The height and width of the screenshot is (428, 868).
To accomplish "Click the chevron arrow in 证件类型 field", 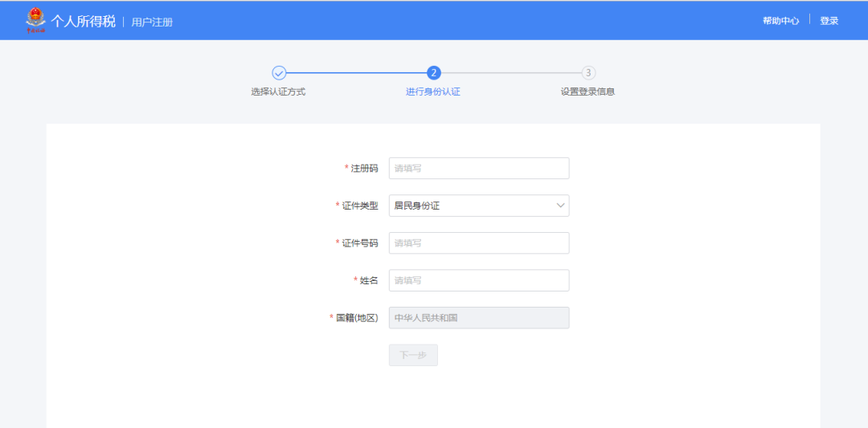I will pyautogui.click(x=560, y=206).
